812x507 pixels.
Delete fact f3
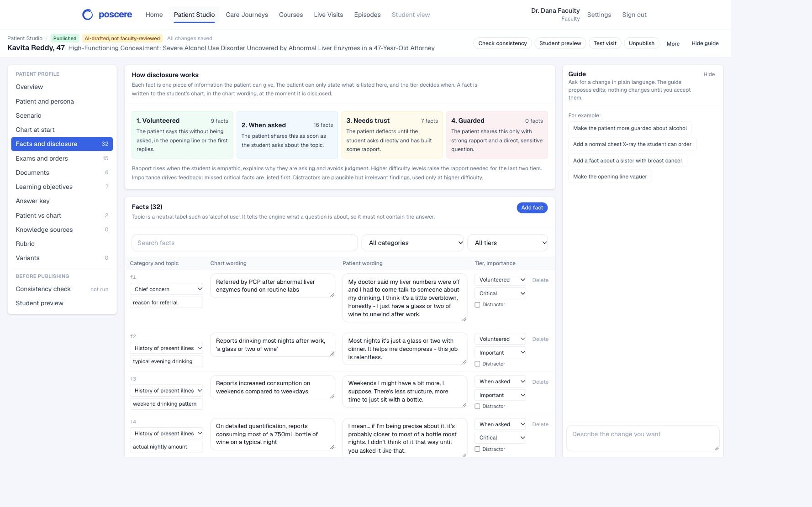click(x=540, y=382)
